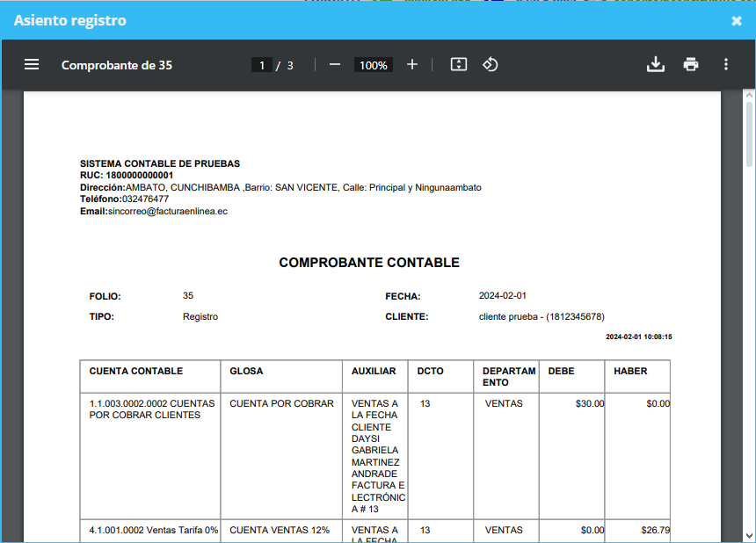This screenshot has width=756, height=543.
Task: Open the more actions three-dot menu
Action: (726, 64)
